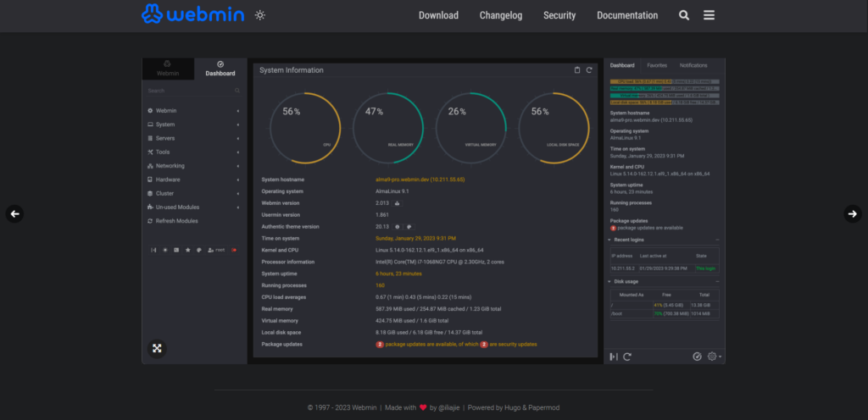Open package updates available link
The width and height of the screenshot is (868, 420).
click(456, 345)
